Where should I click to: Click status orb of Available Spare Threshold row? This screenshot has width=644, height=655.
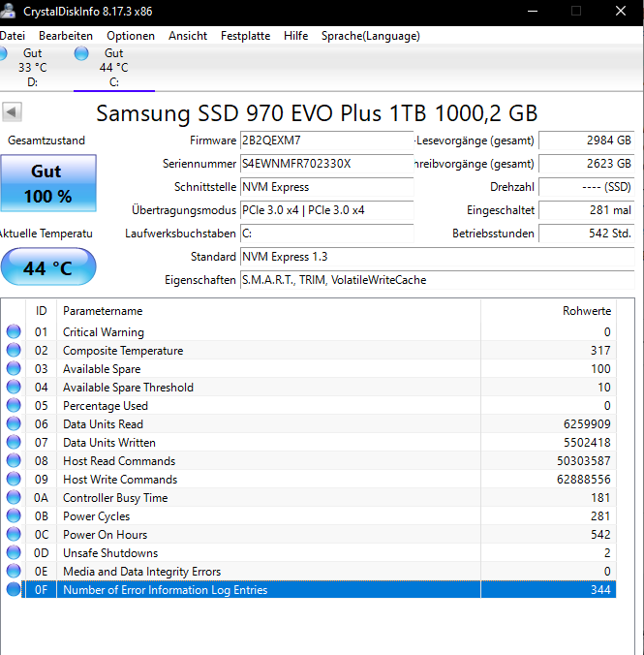coord(14,387)
